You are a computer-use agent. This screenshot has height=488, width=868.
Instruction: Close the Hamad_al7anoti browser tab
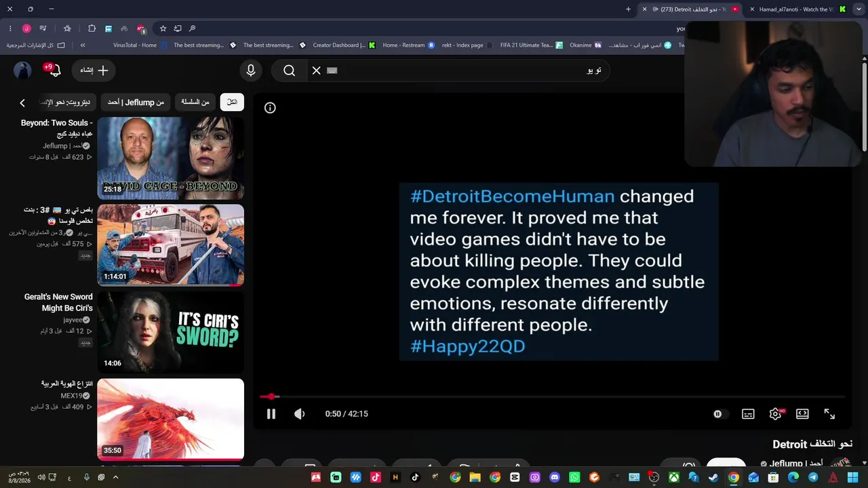(x=752, y=9)
